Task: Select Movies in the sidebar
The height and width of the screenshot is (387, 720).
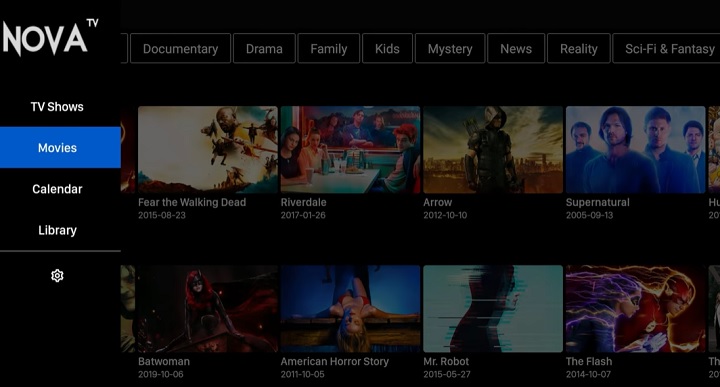Action: coord(60,147)
